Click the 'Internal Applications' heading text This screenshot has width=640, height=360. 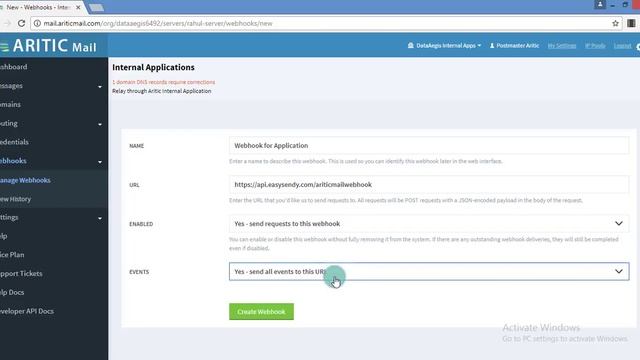(153, 67)
